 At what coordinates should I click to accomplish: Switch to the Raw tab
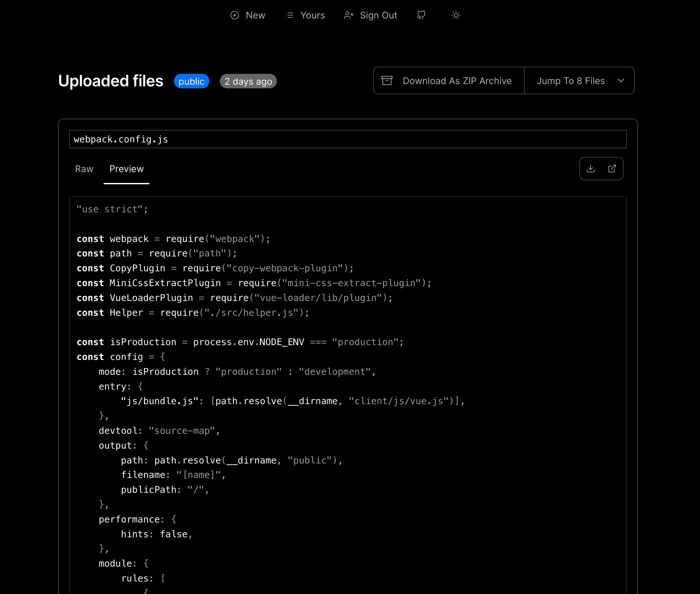84,169
